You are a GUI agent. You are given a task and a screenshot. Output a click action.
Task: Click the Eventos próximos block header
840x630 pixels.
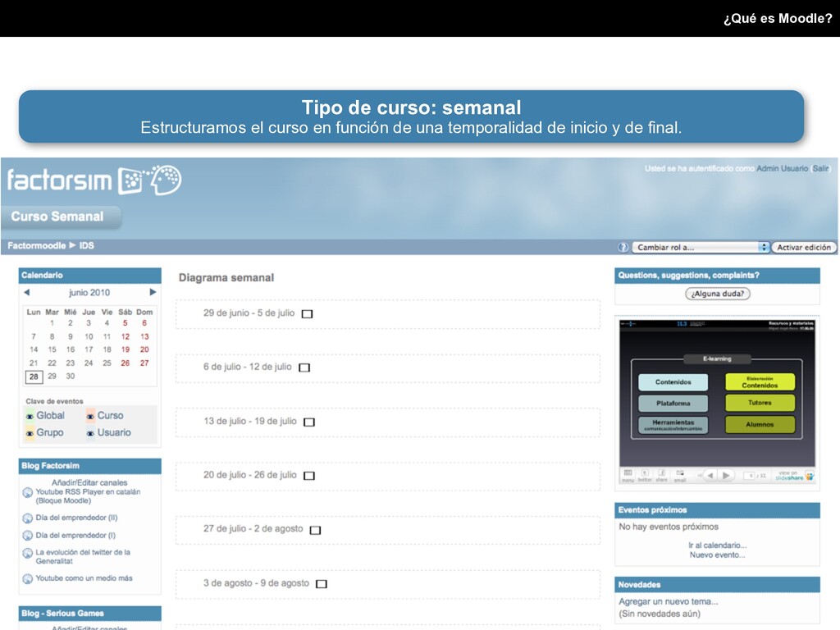(x=717, y=510)
